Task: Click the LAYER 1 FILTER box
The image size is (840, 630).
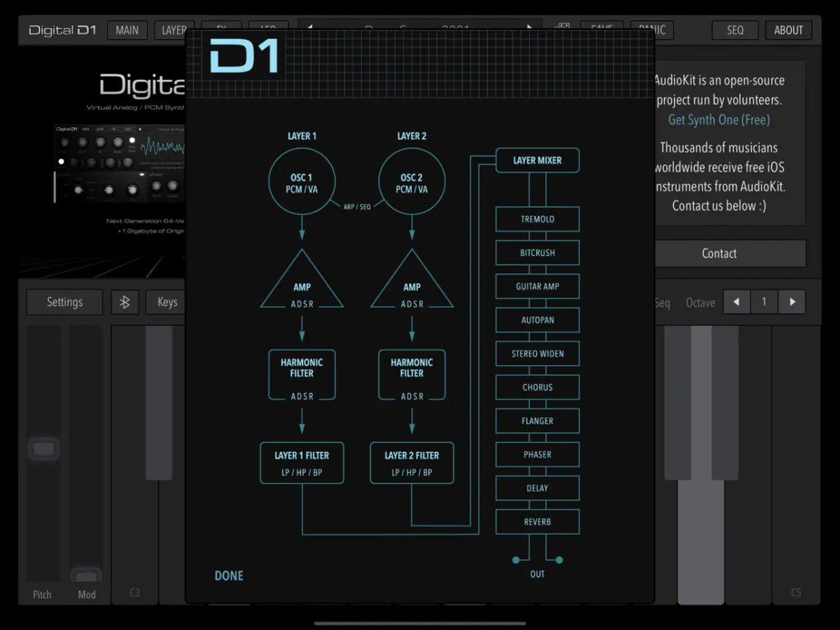Action: coord(302,463)
